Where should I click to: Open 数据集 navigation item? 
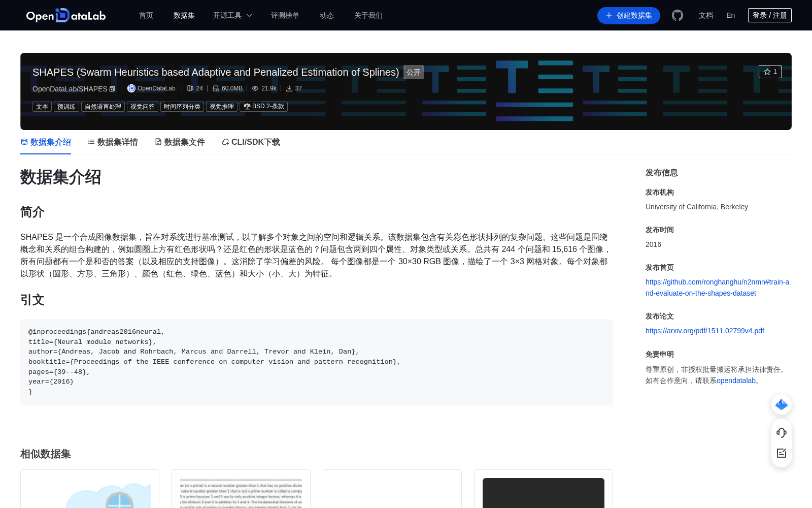tap(184, 15)
